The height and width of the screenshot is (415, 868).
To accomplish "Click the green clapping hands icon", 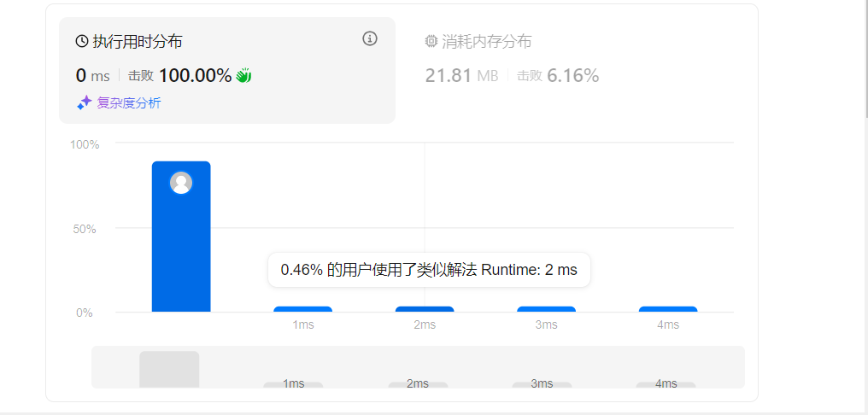I will coord(243,75).
